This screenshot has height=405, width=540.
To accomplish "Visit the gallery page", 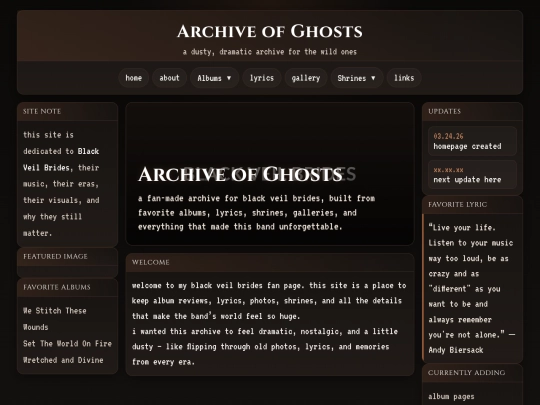I will pyautogui.click(x=306, y=78).
